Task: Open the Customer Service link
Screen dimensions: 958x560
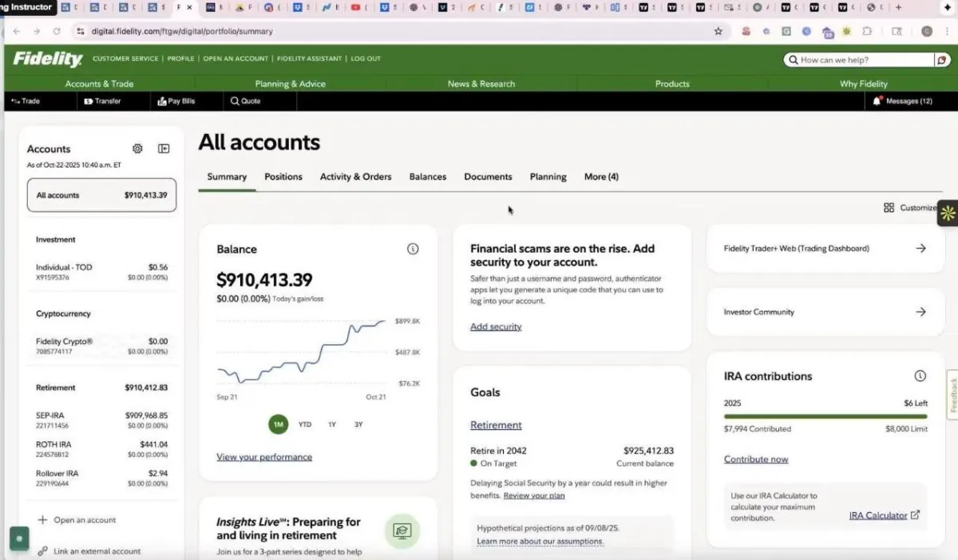Action: coord(125,59)
